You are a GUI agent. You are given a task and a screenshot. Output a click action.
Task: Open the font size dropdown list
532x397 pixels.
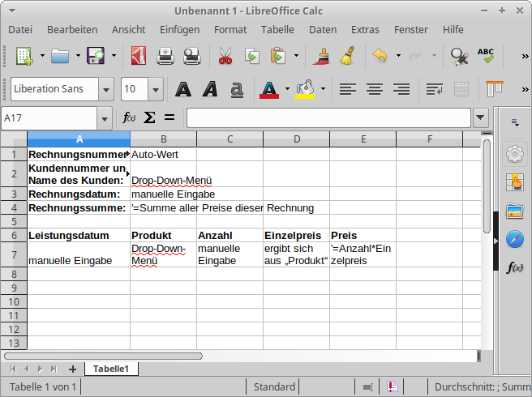click(156, 89)
